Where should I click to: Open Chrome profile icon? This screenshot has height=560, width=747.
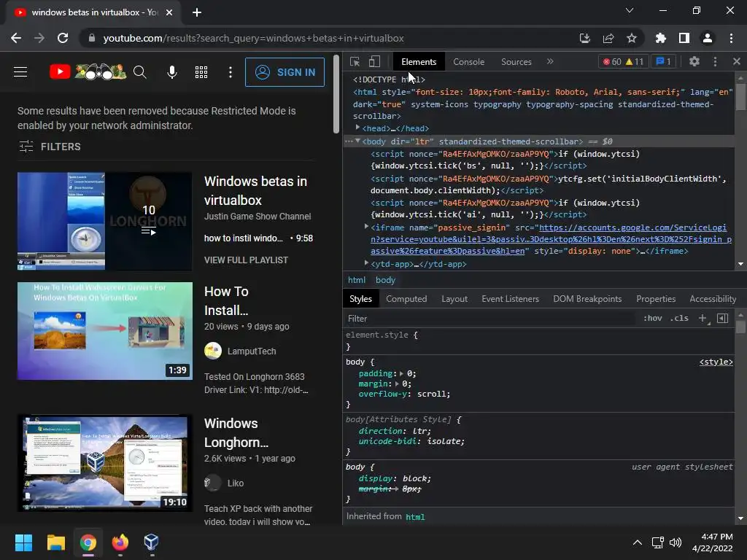(708, 38)
